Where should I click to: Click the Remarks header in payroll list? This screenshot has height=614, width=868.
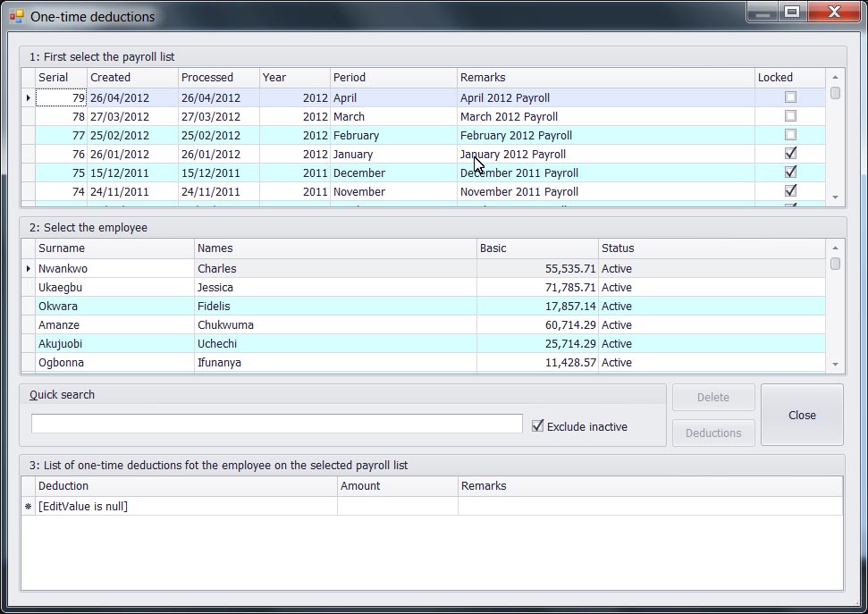click(x=605, y=78)
